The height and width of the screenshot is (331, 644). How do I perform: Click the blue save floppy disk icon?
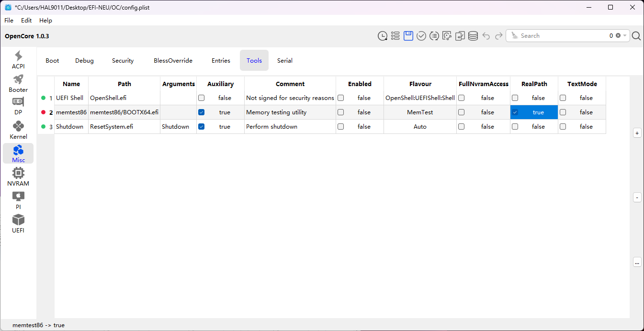408,36
